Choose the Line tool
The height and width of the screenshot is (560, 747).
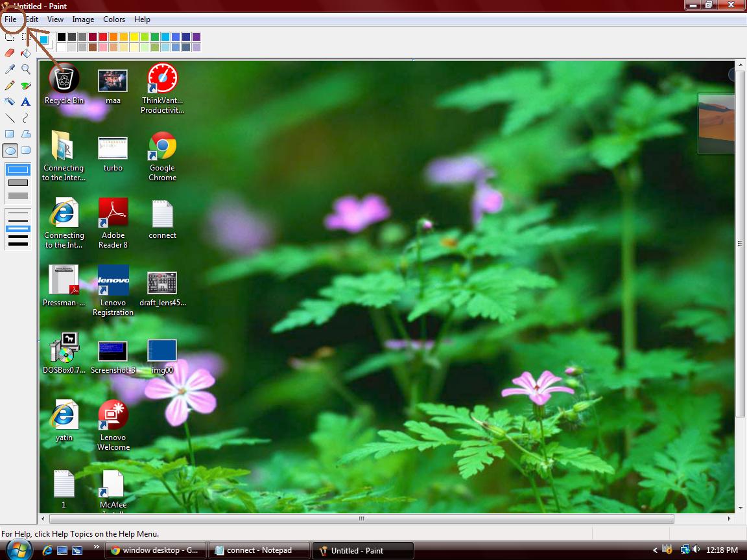[x=10, y=118]
